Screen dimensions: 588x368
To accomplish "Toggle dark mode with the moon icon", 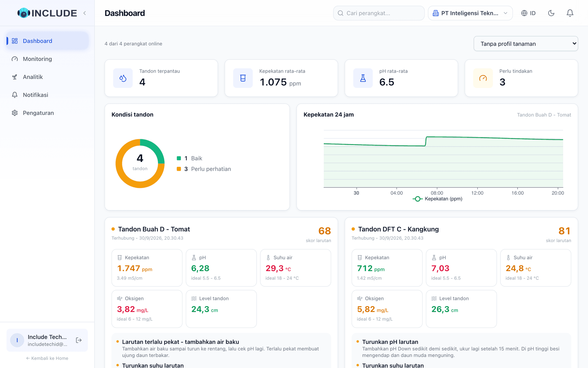I will 551,13.
